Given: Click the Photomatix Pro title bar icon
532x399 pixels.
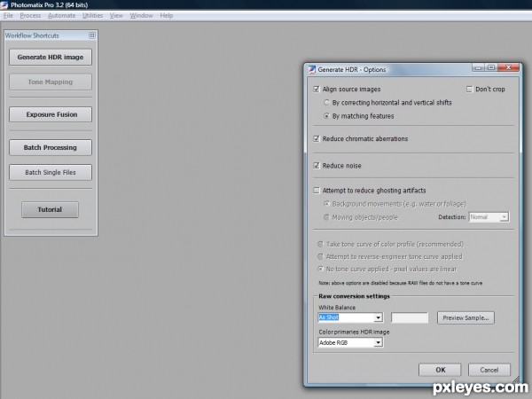Looking at the screenshot, I should pos(4,4).
